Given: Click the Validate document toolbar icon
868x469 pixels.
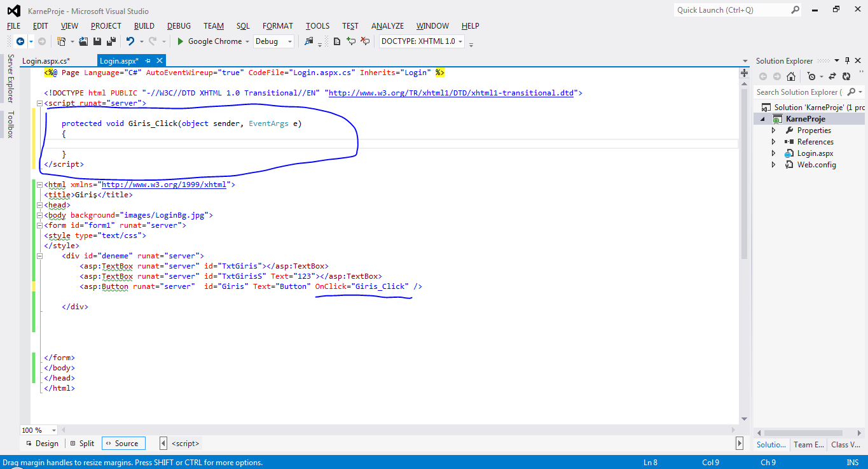Looking at the screenshot, I should (337, 41).
